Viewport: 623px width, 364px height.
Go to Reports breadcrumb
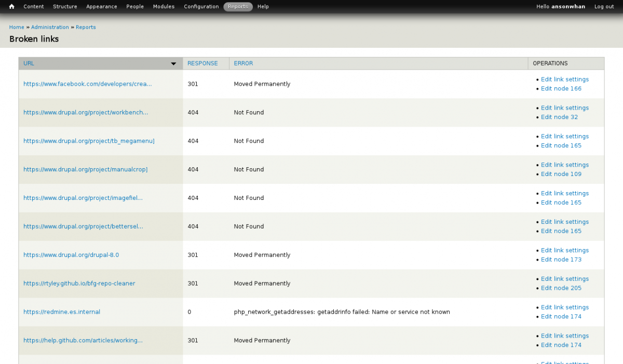point(86,27)
